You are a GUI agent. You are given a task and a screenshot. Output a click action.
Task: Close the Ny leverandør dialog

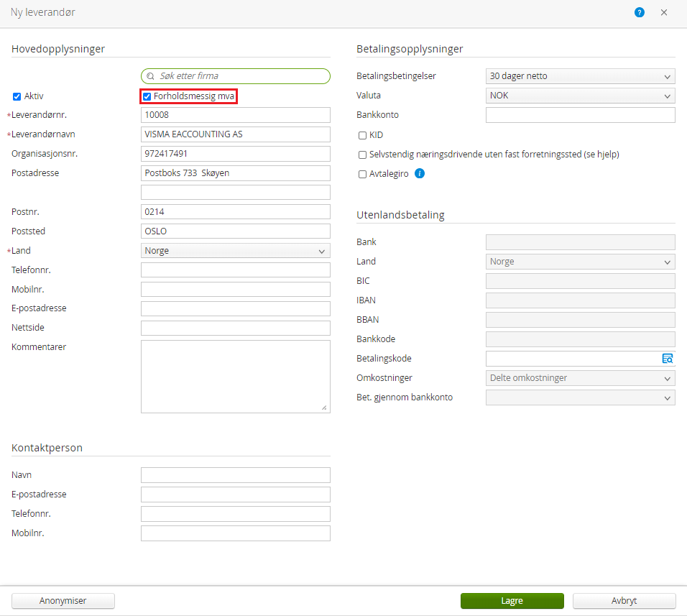click(664, 12)
